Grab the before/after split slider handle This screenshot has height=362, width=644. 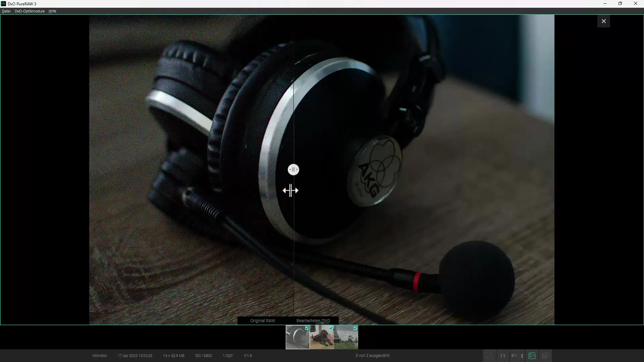tap(293, 170)
